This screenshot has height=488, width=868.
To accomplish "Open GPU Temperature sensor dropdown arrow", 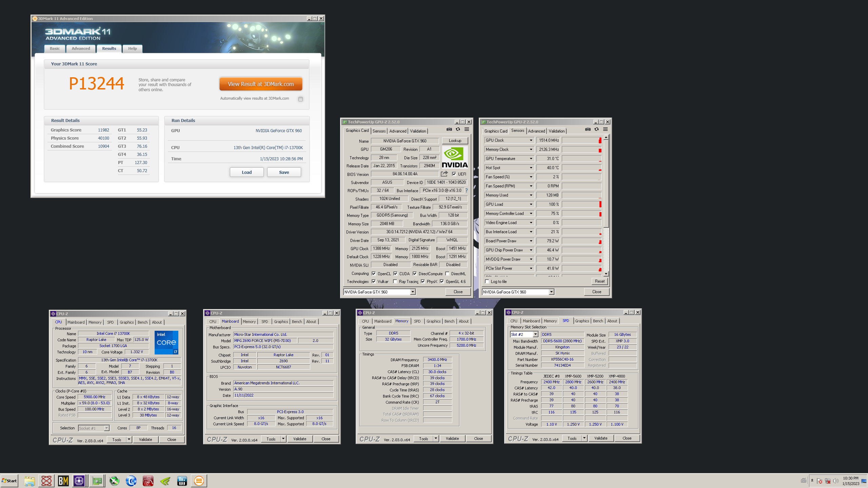I will [531, 159].
